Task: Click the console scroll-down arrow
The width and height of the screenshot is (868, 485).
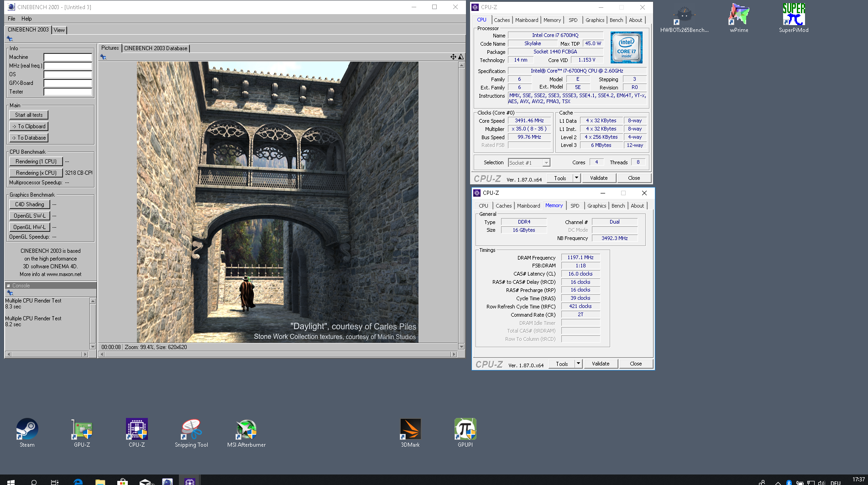Action: [93, 347]
